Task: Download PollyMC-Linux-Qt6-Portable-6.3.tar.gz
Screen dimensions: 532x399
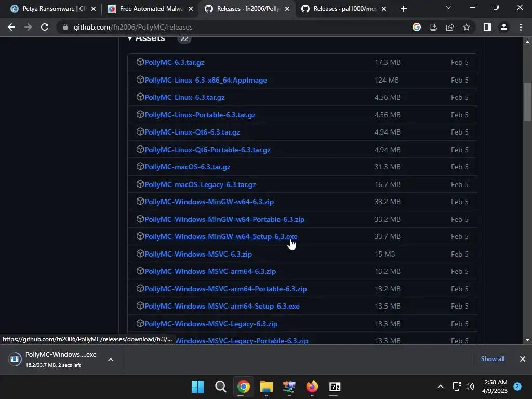Action: [207, 150]
